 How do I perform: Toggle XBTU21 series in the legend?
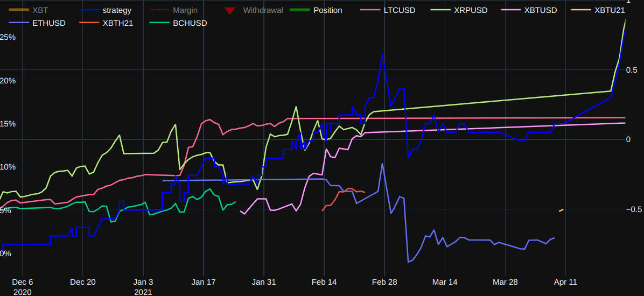[610, 10]
